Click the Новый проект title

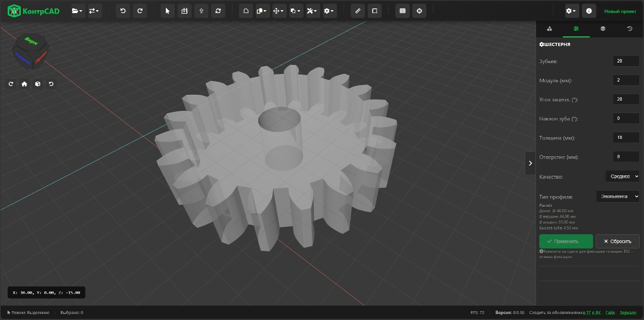(x=620, y=11)
